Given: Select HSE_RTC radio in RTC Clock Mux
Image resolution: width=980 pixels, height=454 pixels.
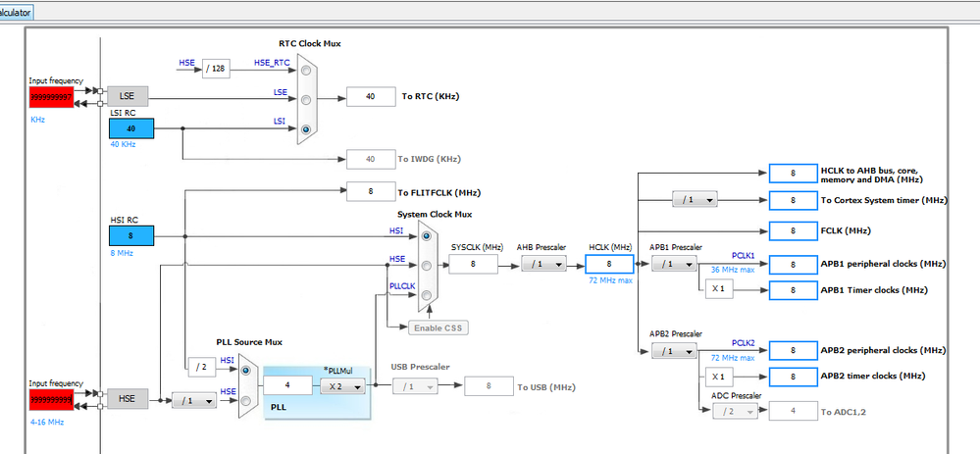Looking at the screenshot, I should 306,71.
